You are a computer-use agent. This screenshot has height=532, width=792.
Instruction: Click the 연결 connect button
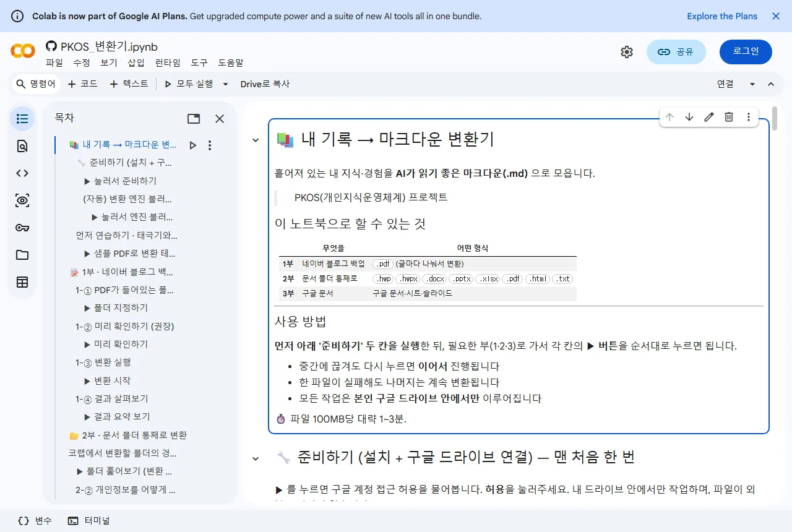coord(725,84)
